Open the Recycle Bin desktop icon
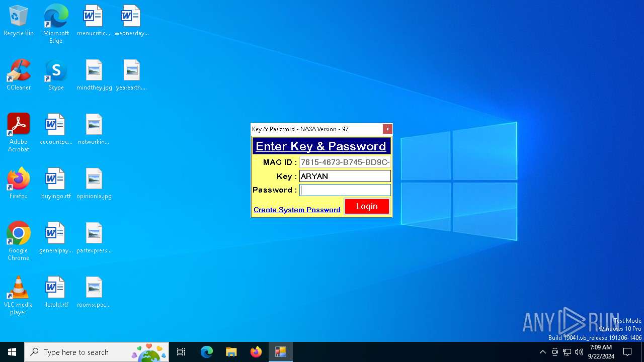Image resolution: width=644 pixels, height=362 pixels. pyautogui.click(x=19, y=21)
